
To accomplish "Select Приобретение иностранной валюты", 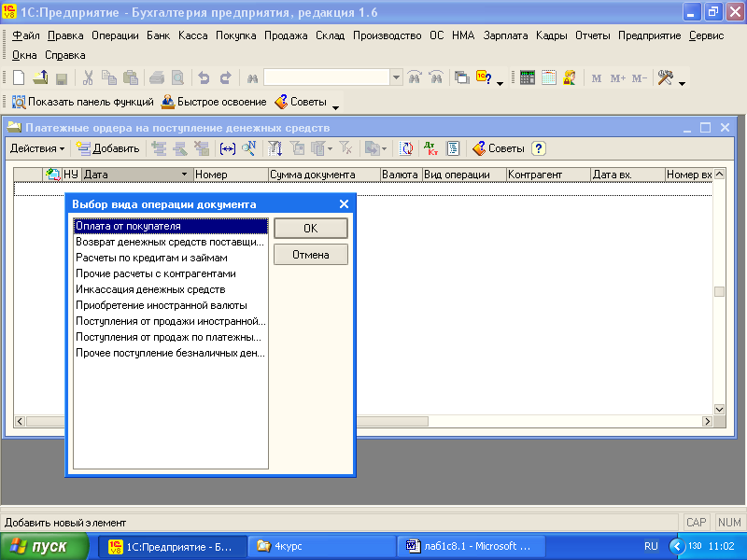I will [171, 305].
